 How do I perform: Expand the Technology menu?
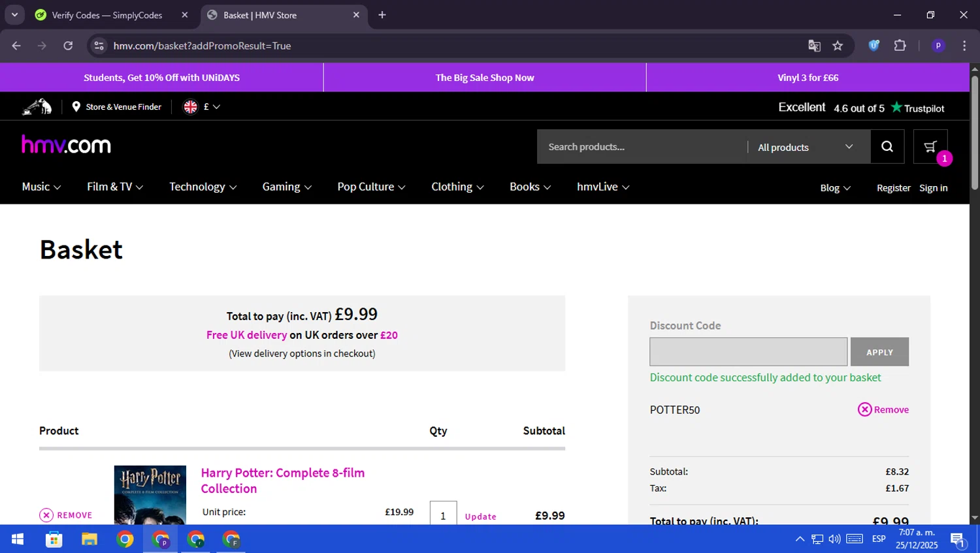(x=203, y=187)
